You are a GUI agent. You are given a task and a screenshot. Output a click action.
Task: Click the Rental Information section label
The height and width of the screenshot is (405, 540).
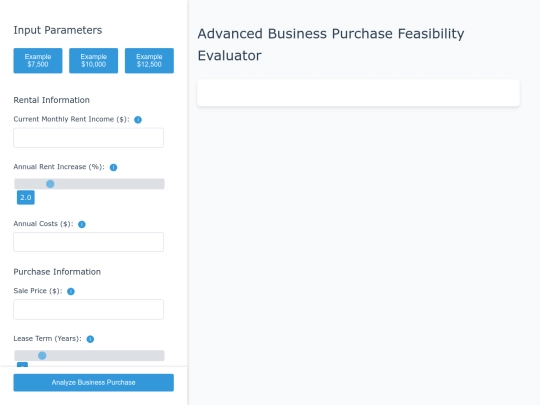pyautogui.click(x=52, y=100)
